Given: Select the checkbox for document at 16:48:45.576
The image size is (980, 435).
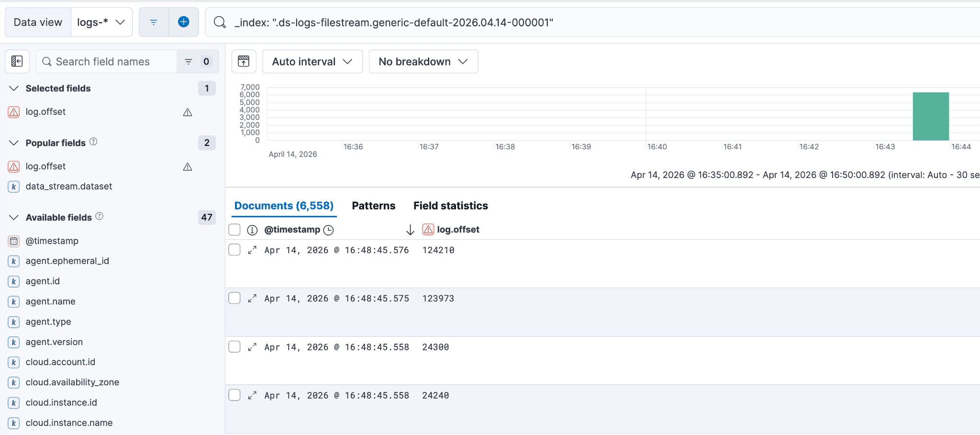Looking at the screenshot, I should point(234,249).
